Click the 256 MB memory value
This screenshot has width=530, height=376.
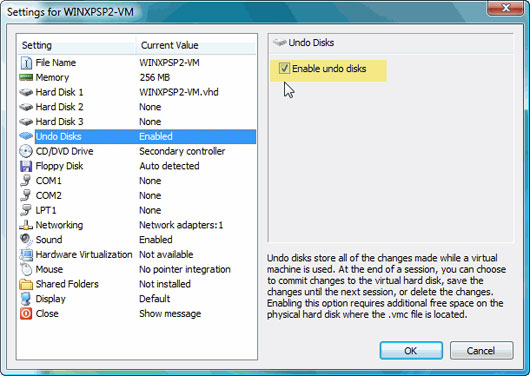155,77
